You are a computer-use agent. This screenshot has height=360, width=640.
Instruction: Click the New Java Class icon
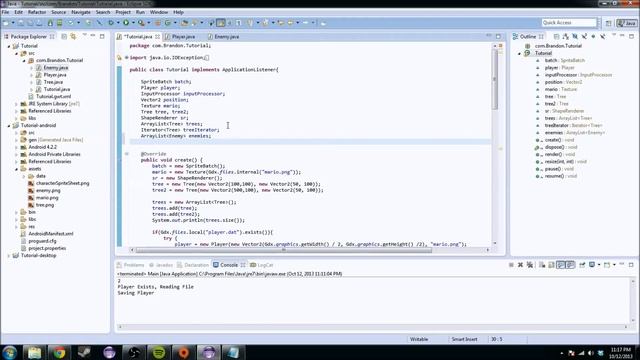pos(167,23)
